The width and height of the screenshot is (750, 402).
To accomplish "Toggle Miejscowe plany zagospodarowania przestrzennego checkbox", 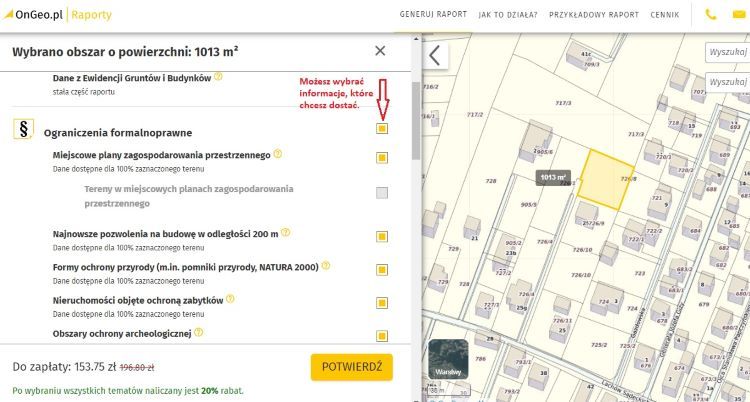I will click(382, 158).
